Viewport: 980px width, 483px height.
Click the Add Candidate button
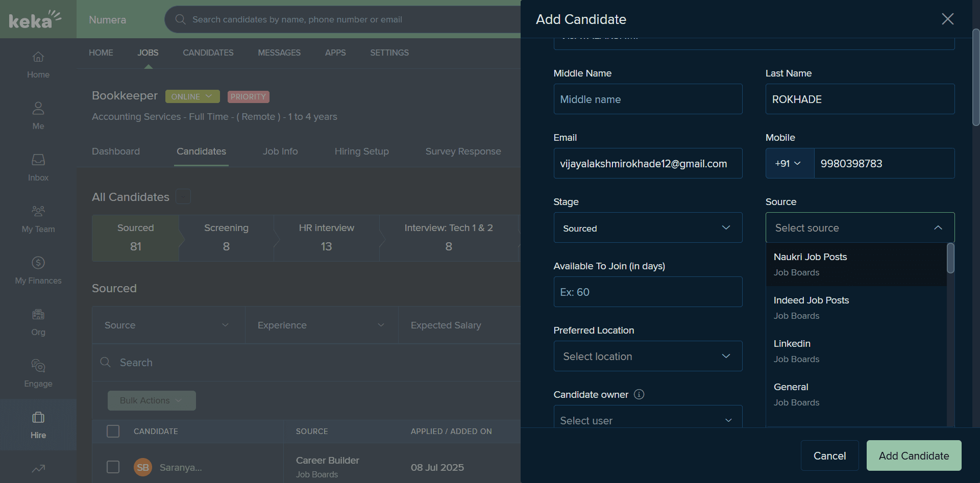point(914,455)
